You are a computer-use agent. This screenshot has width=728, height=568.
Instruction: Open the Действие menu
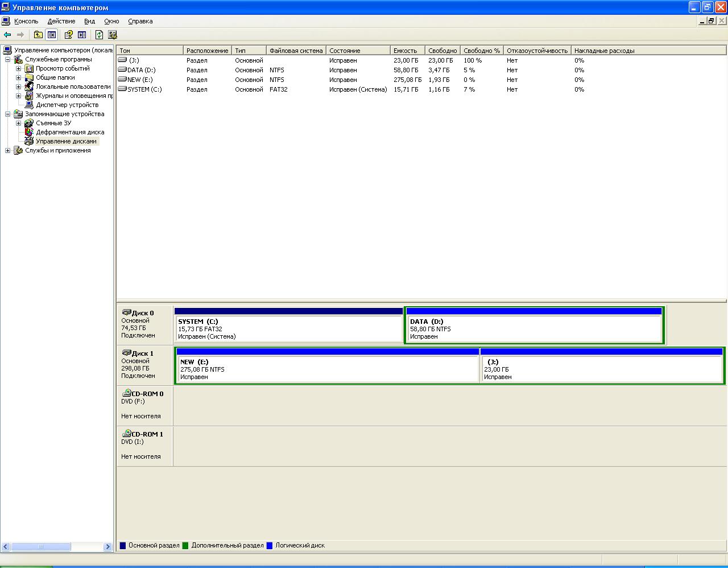(61, 21)
